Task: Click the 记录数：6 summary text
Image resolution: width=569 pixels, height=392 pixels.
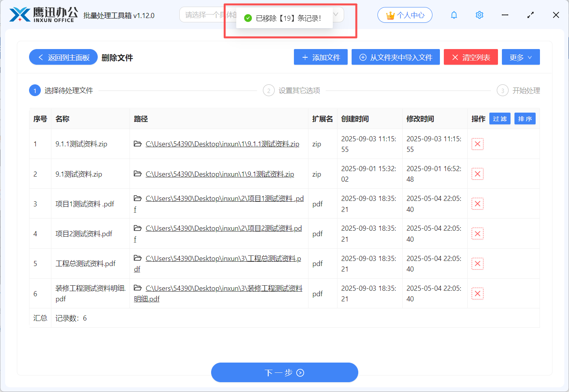Action: coord(71,318)
